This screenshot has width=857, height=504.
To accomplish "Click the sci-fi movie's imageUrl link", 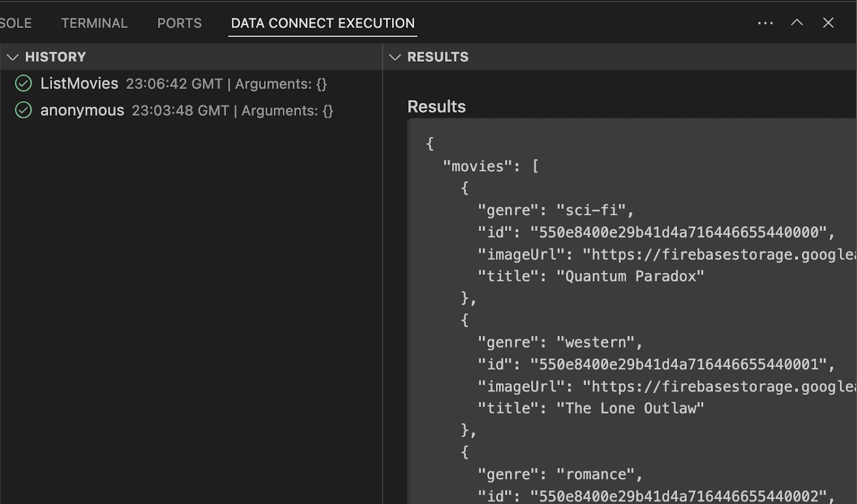I will pos(719,254).
